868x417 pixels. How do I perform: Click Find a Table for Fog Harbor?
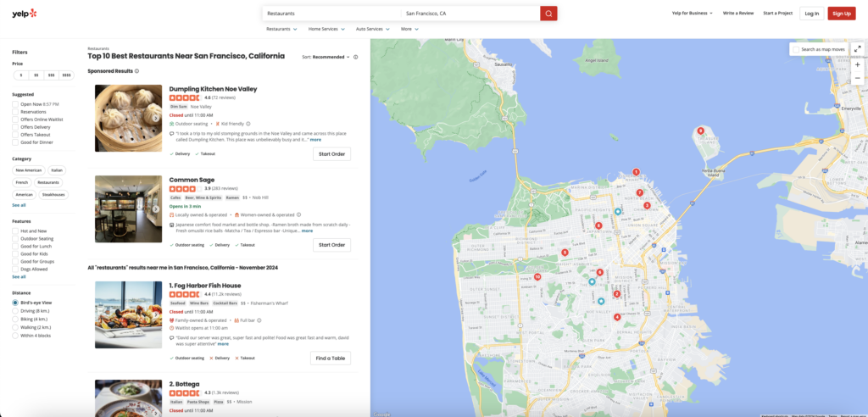(x=330, y=359)
